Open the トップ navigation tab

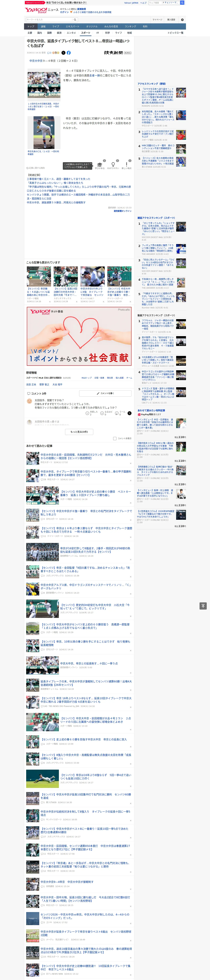(31, 27)
